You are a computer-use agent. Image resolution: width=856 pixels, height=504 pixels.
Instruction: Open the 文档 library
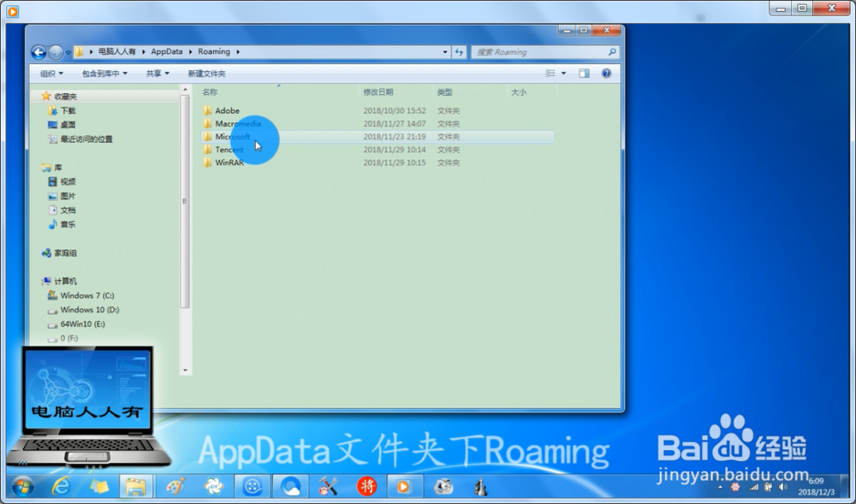click(x=68, y=210)
